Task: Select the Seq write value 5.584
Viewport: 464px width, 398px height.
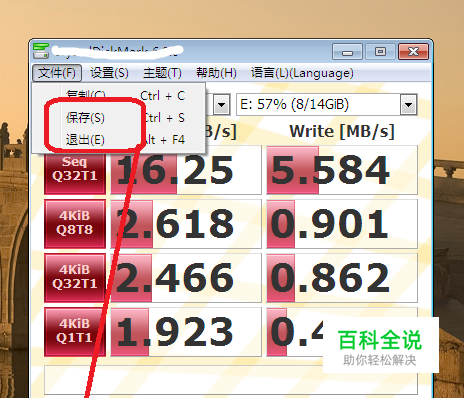Action: 342,170
